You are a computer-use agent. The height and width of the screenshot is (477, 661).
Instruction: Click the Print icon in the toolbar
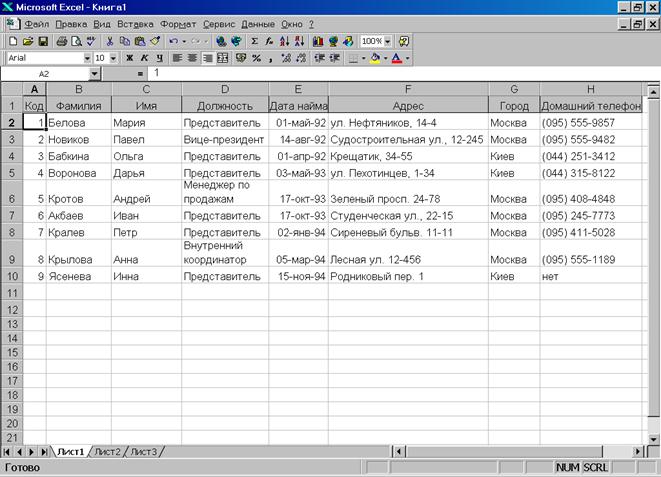tap(62, 41)
